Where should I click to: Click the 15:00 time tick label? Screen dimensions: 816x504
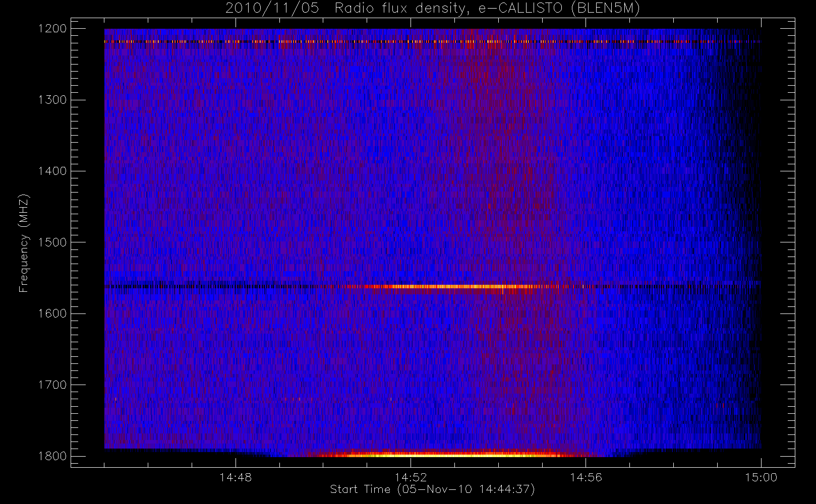click(x=761, y=477)
